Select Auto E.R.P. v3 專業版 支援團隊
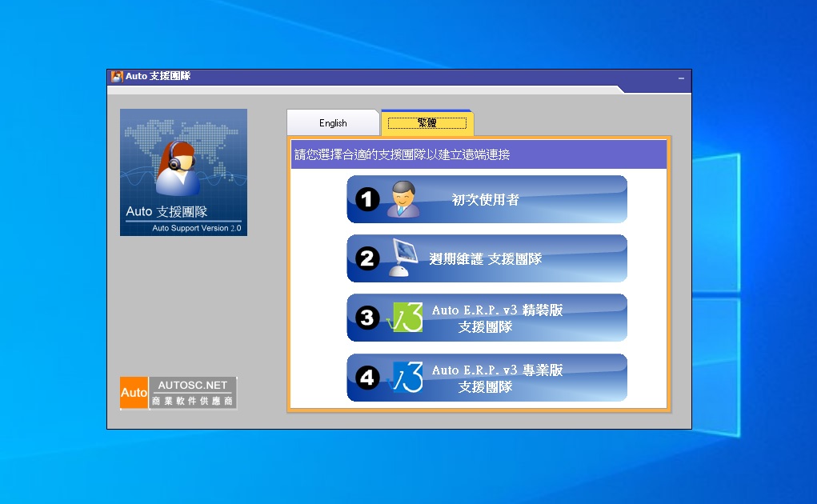 tap(487, 378)
